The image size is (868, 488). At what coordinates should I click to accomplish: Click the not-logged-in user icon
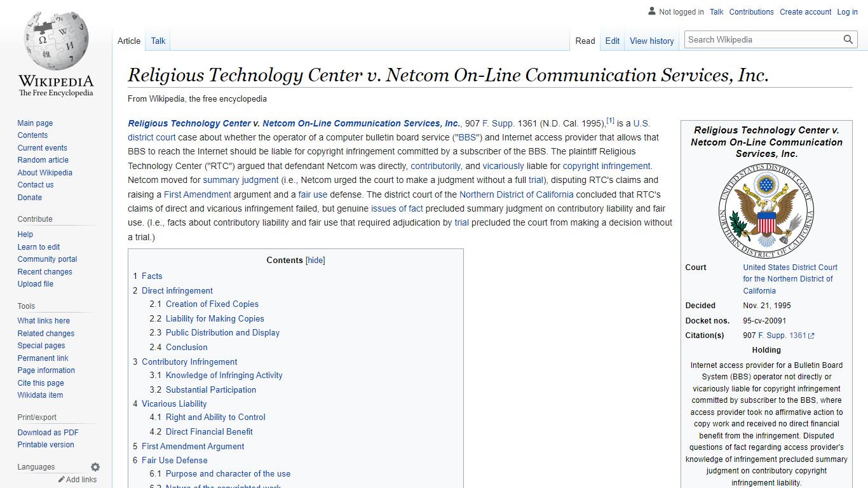click(x=652, y=11)
